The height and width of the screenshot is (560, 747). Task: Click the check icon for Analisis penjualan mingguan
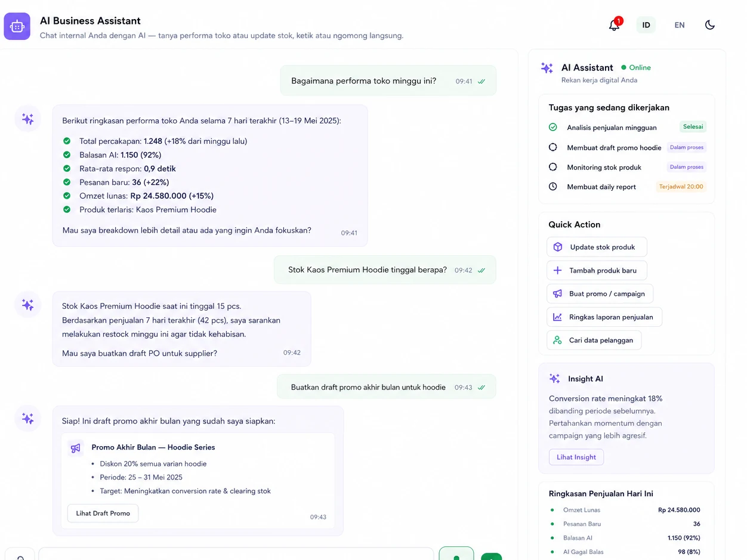tap(552, 127)
